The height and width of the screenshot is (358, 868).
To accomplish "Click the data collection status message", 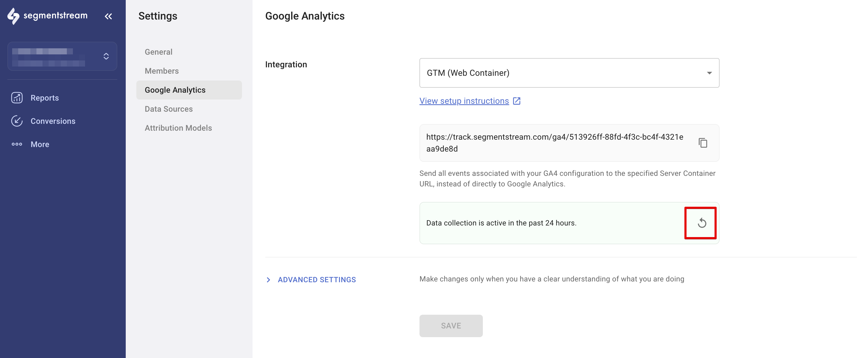I will (x=501, y=223).
